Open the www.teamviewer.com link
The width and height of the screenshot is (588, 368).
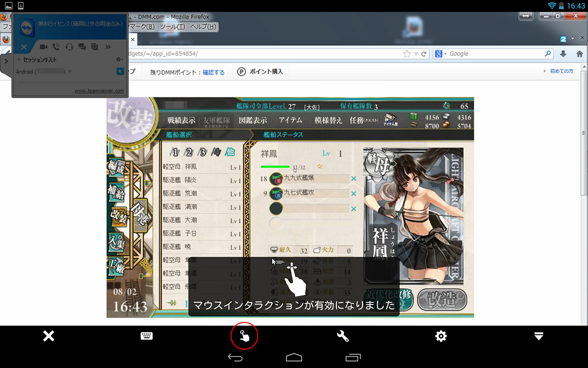(x=99, y=91)
